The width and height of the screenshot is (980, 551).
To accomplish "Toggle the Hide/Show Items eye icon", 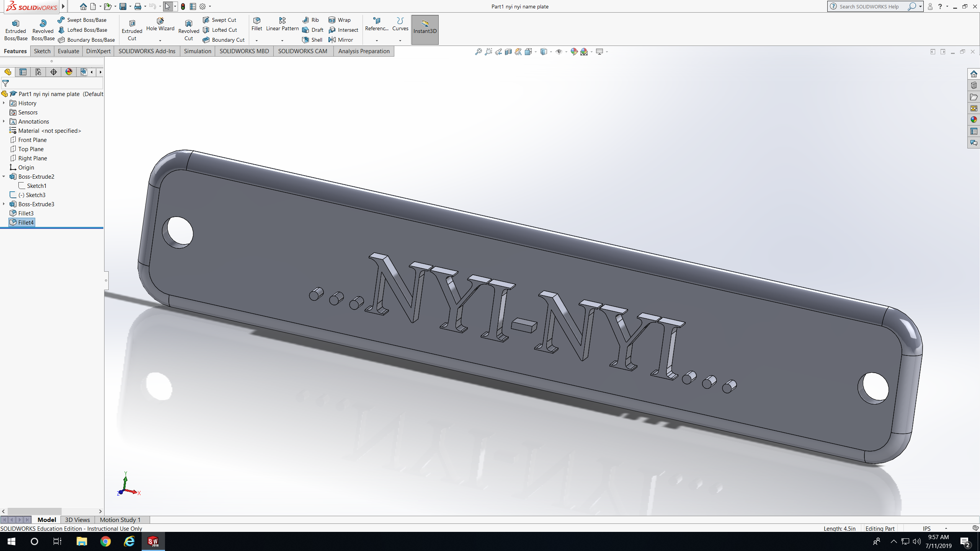I will 559,52.
